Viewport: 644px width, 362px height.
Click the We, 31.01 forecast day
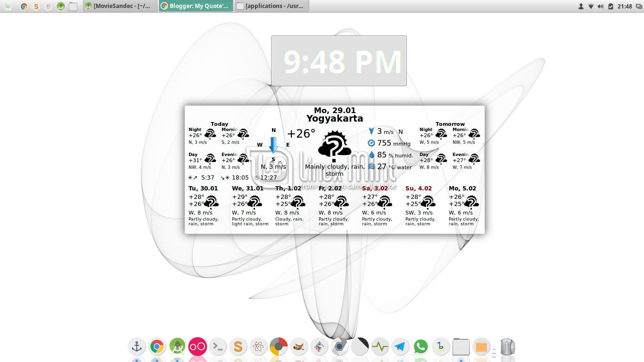(x=248, y=188)
